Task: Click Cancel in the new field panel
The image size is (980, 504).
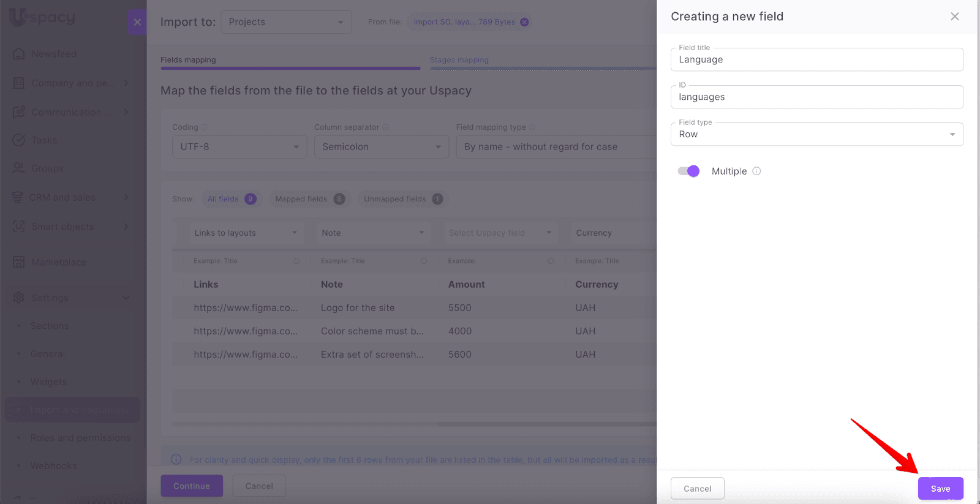Action: point(697,489)
